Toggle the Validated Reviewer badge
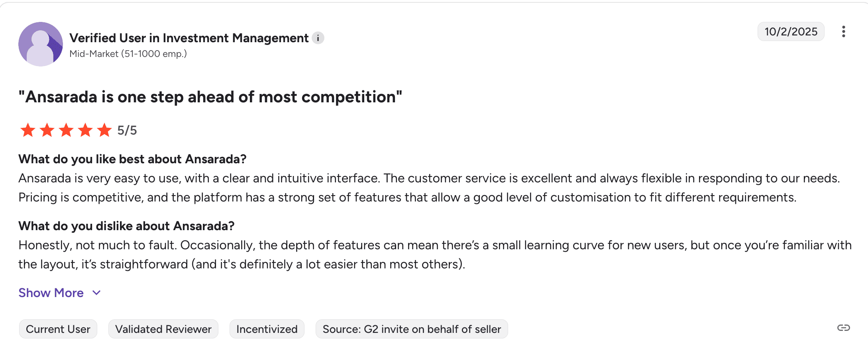Image resolution: width=868 pixels, height=352 pixels. [163, 329]
